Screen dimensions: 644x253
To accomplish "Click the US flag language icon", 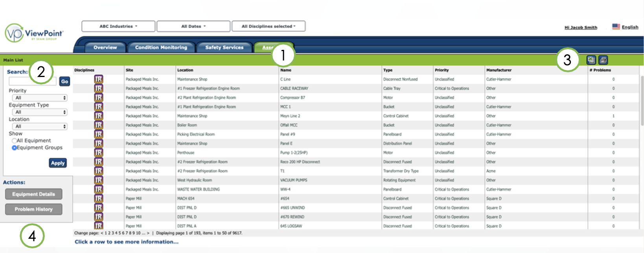I will click(x=616, y=27).
